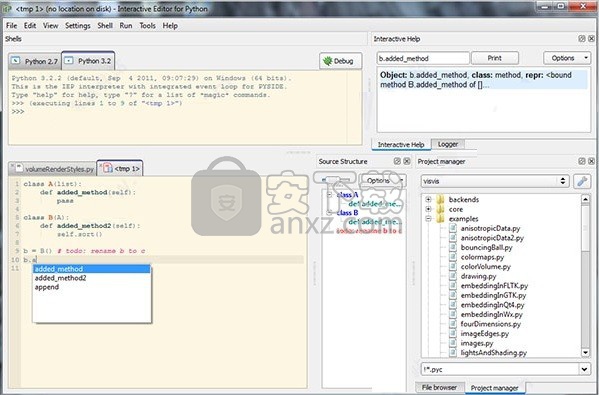Viewport: 599px width, 395px height.
Task: Select colorVolume.py file
Action: [486, 267]
